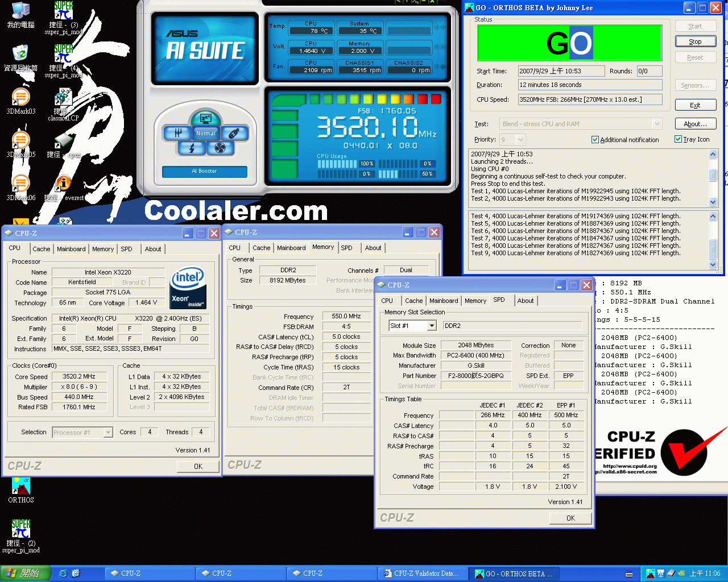Click the About... button in ORTHOS

[695, 124]
